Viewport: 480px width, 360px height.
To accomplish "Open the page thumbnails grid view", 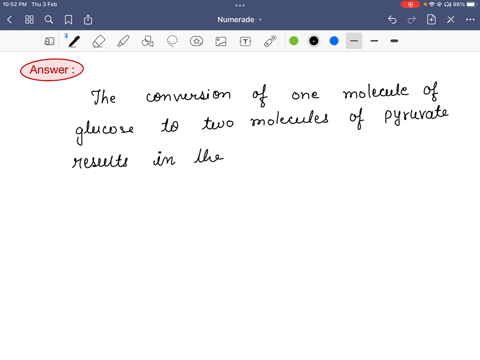I will click(x=29, y=20).
